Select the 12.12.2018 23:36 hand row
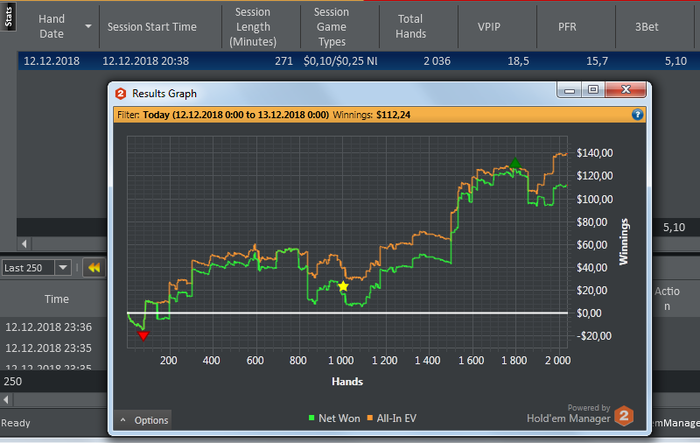This screenshot has width=700, height=443. (x=49, y=327)
